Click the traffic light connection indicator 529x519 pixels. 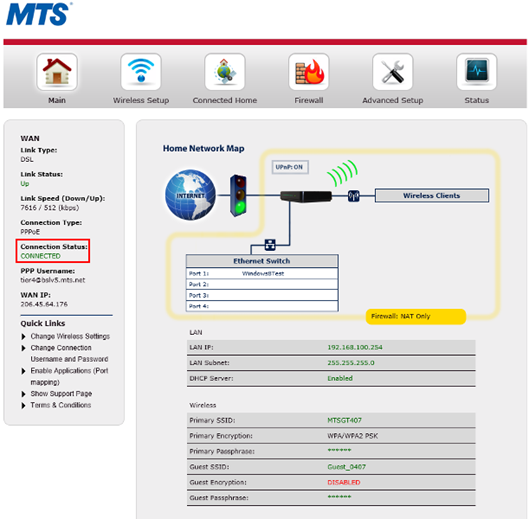coord(238,195)
